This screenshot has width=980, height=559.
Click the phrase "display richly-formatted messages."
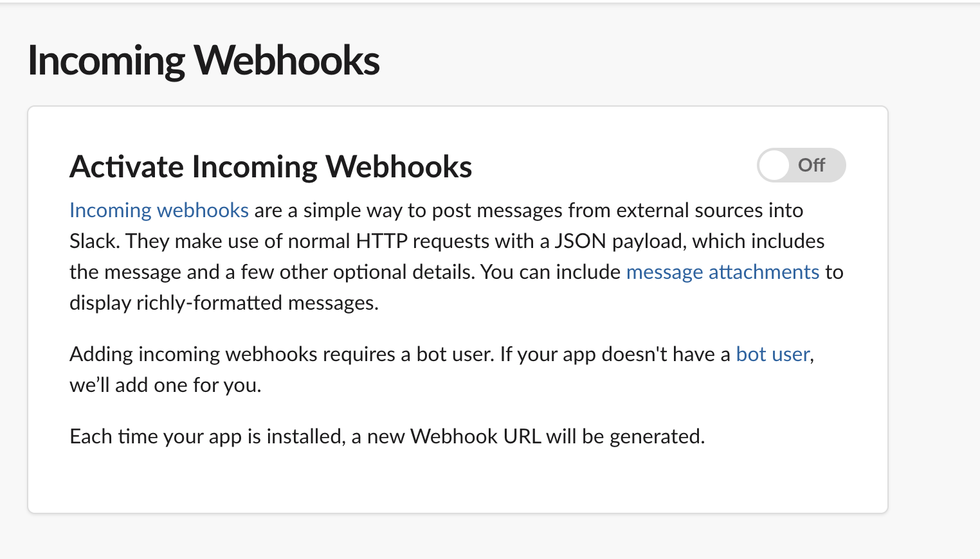click(224, 303)
